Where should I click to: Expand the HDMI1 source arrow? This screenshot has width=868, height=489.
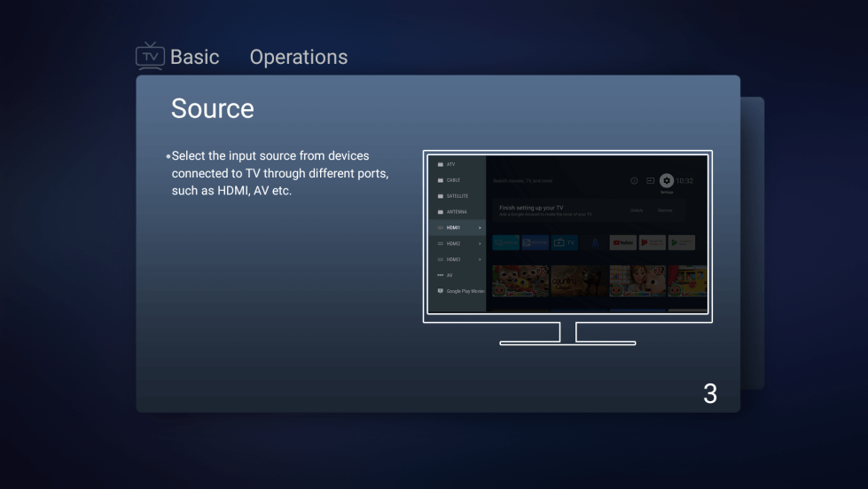(x=480, y=228)
